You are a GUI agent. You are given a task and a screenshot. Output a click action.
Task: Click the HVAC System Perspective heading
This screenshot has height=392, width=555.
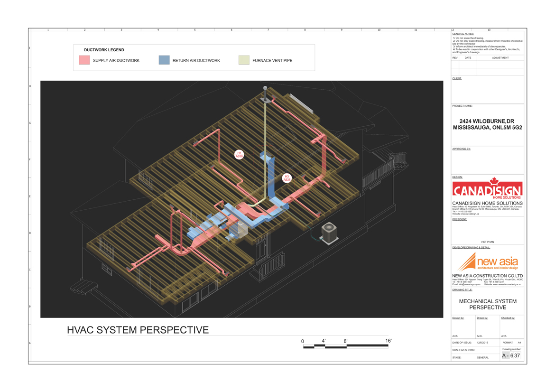pyautogui.click(x=138, y=330)
